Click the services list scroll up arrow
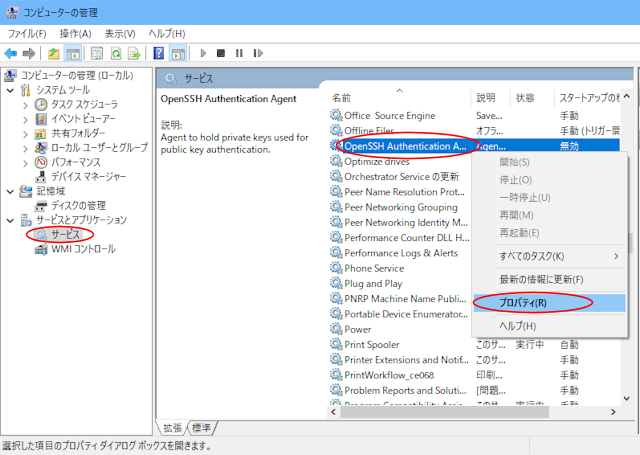The image size is (640, 455). (627, 96)
